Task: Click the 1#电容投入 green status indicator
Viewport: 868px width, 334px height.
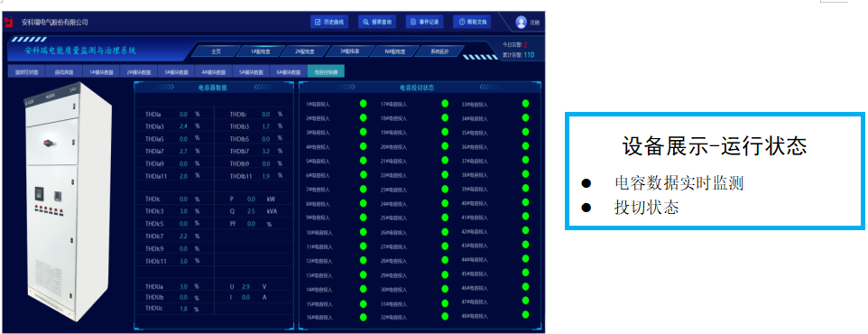Action: click(x=363, y=104)
